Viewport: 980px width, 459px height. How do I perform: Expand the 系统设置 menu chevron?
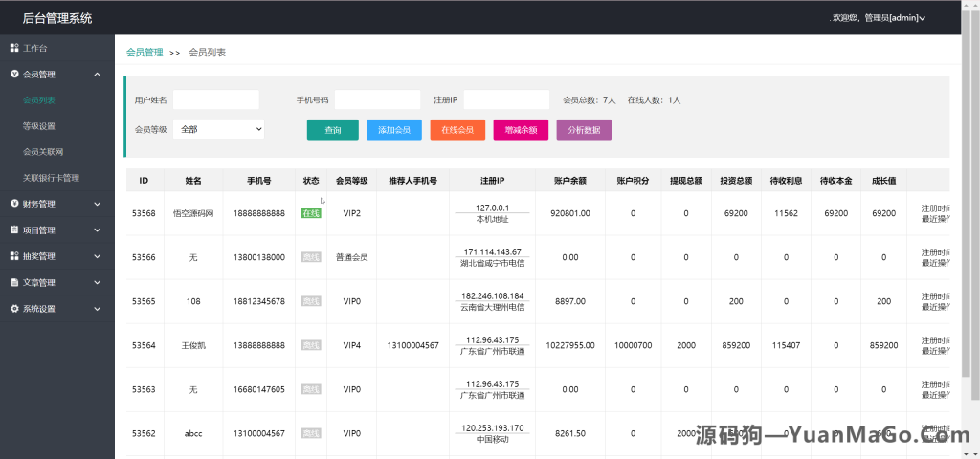(x=98, y=309)
